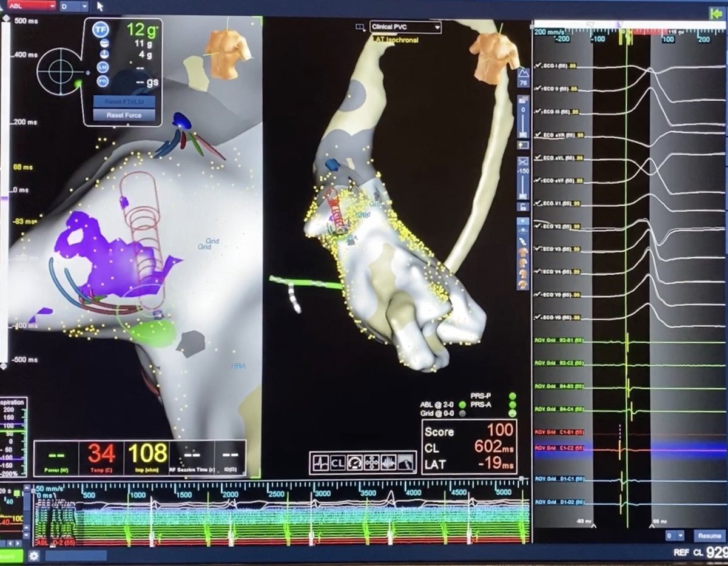The image size is (728, 566).
Task: Click the Reset FTI/LSI button
Action: pyautogui.click(x=123, y=102)
